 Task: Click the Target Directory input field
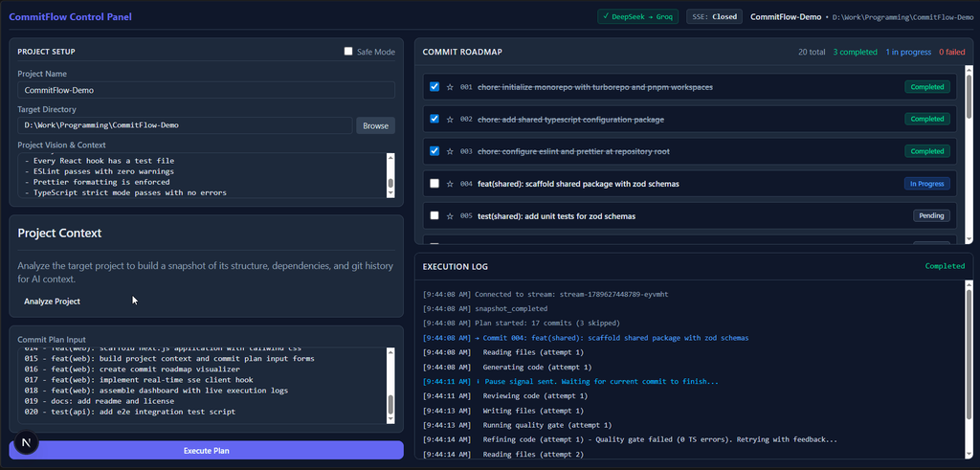click(185, 125)
